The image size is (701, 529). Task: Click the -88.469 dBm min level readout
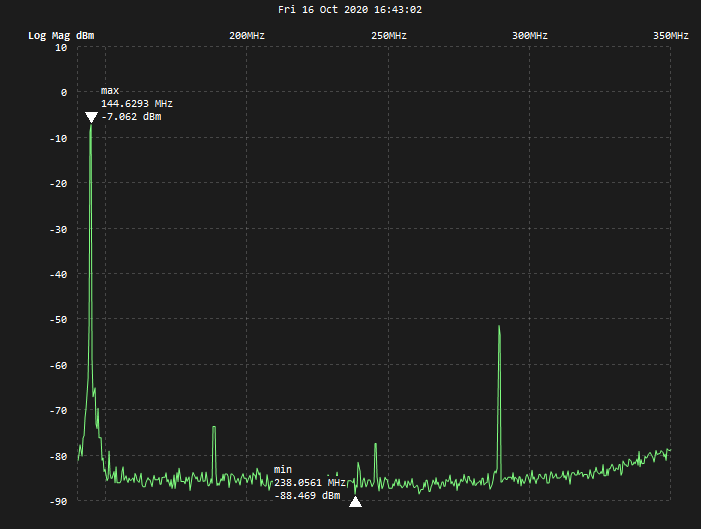[x=307, y=495]
